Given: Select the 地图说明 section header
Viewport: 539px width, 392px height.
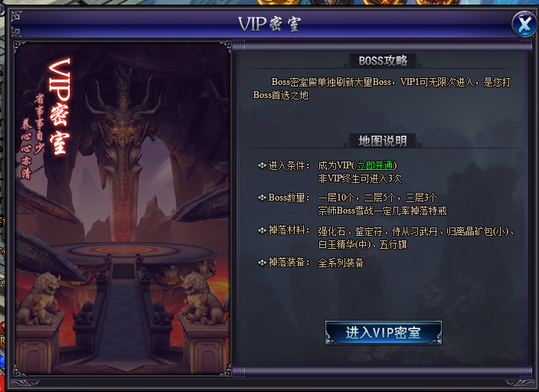Looking at the screenshot, I should 383,141.
